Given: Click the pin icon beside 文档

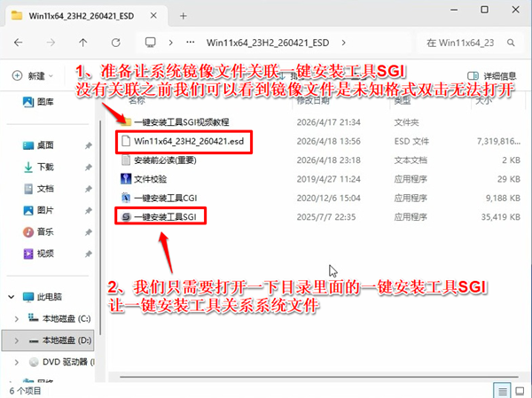Looking at the screenshot, I should click(x=89, y=189).
